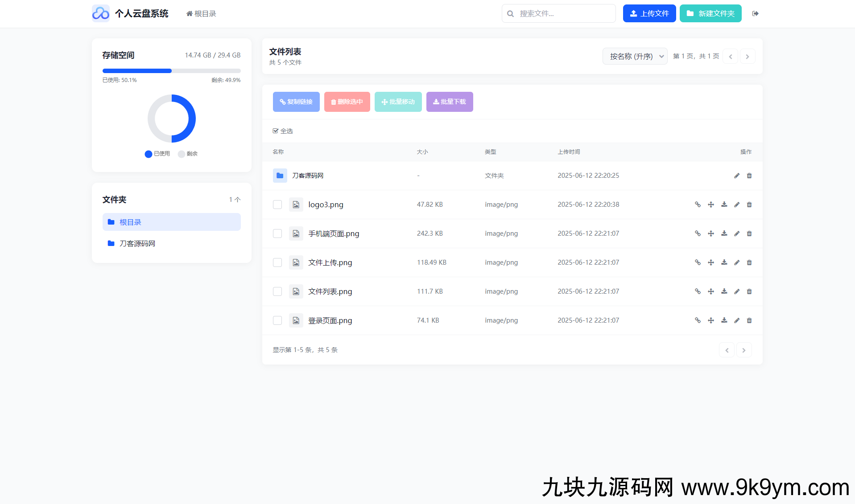The height and width of the screenshot is (504, 855).
Task: Select 刀客源码网 folder in the sidebar
Action: coord(136,243)
